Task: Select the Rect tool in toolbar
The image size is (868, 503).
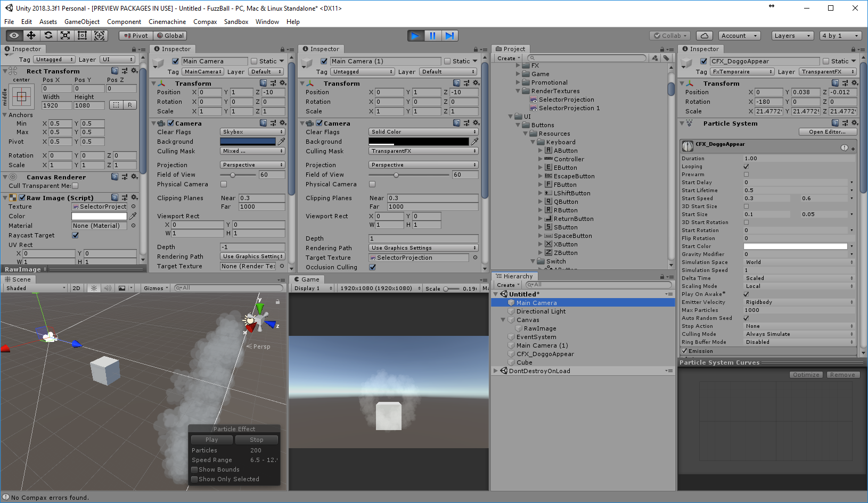Action: click(x=83, y=36)
